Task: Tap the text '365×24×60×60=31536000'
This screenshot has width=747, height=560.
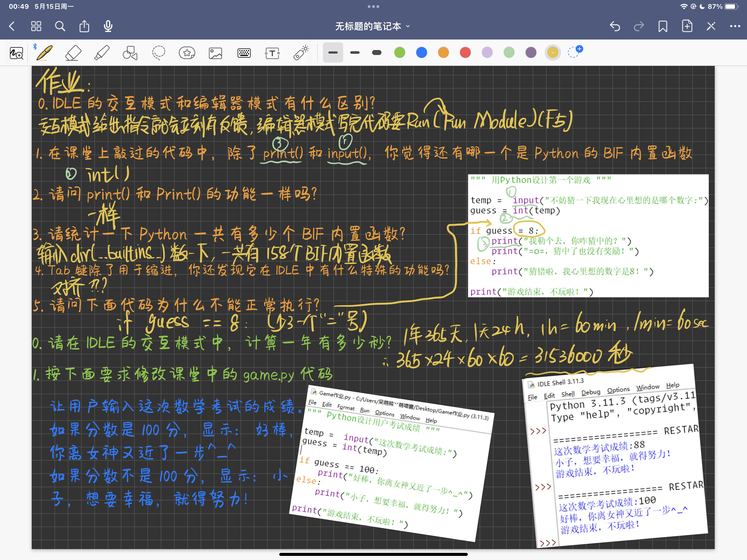Action: tap(500, 358)
